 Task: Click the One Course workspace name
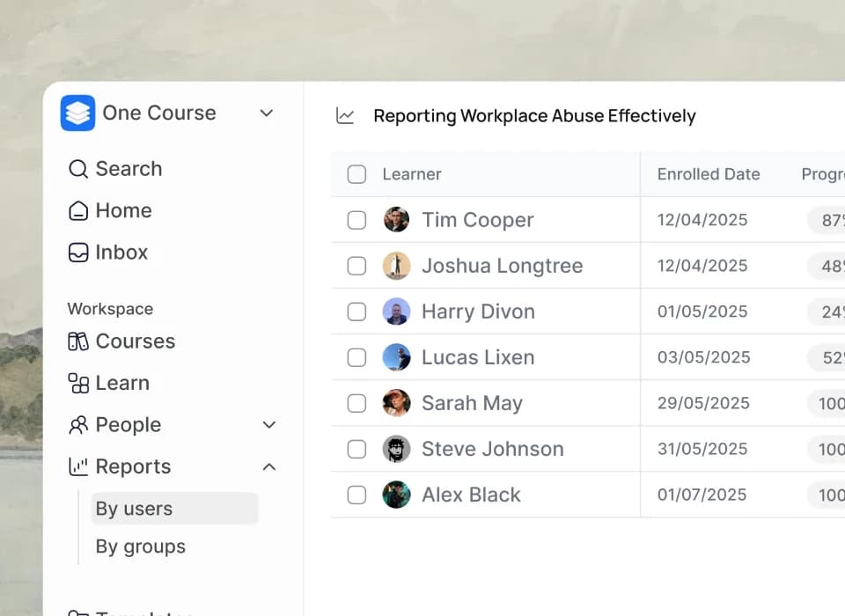159,114
